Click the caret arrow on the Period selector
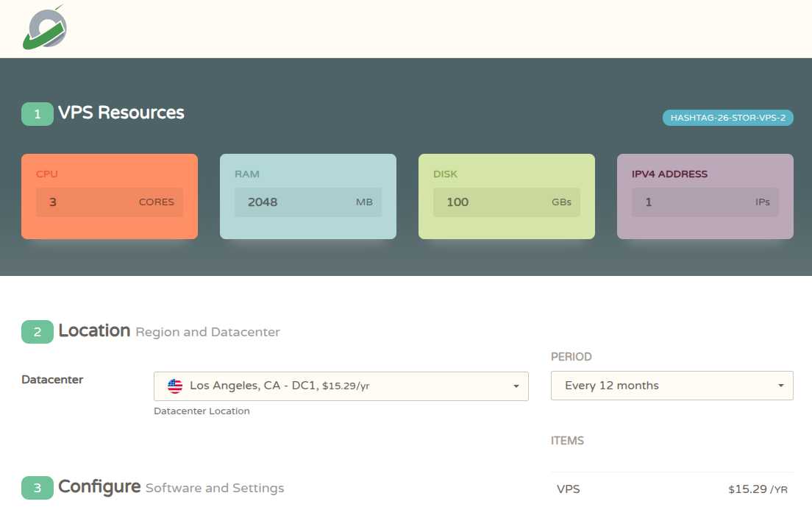This screenshot has width=812, height=507. (x=780, y=386)
